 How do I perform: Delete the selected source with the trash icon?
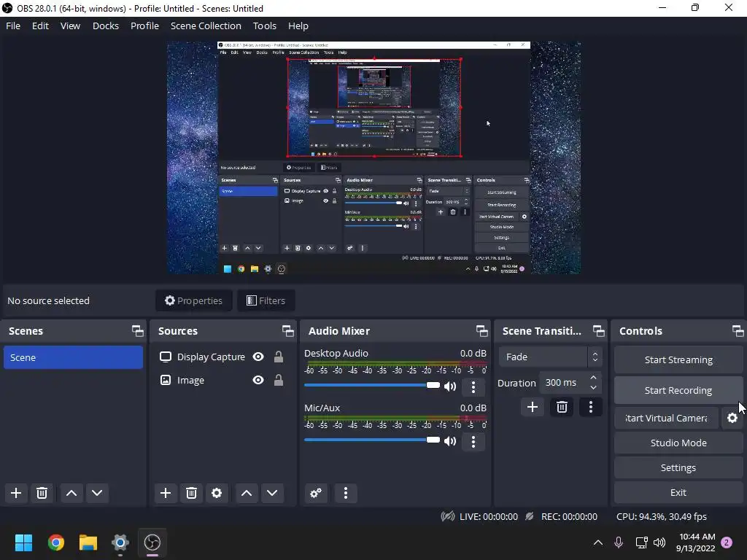[x=191, y=493]
